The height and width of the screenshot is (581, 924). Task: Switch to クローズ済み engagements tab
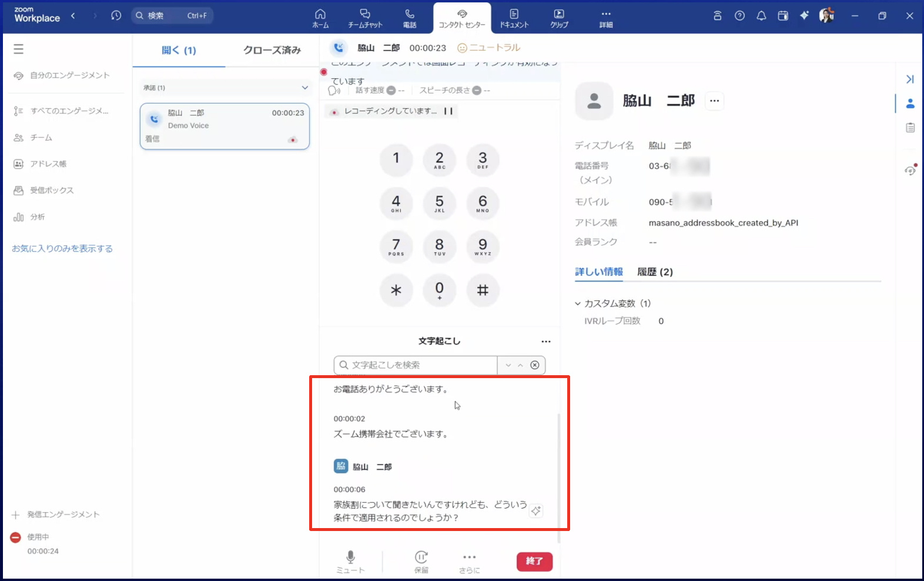coord(272,51)
